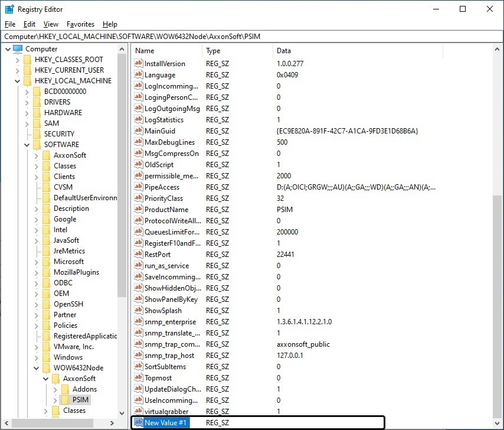Click the registry path address bar

pyautogui.click(x=251, y=37)
